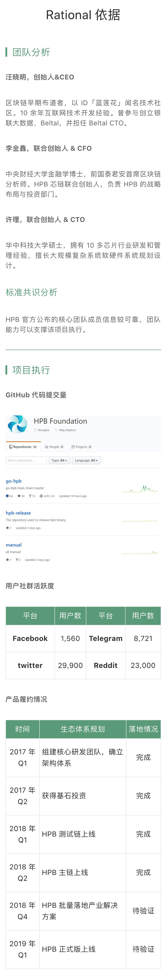Click the 标准共识分析 heading
The width and height of the screenshot is (167, 980).
tap(31, 292)
